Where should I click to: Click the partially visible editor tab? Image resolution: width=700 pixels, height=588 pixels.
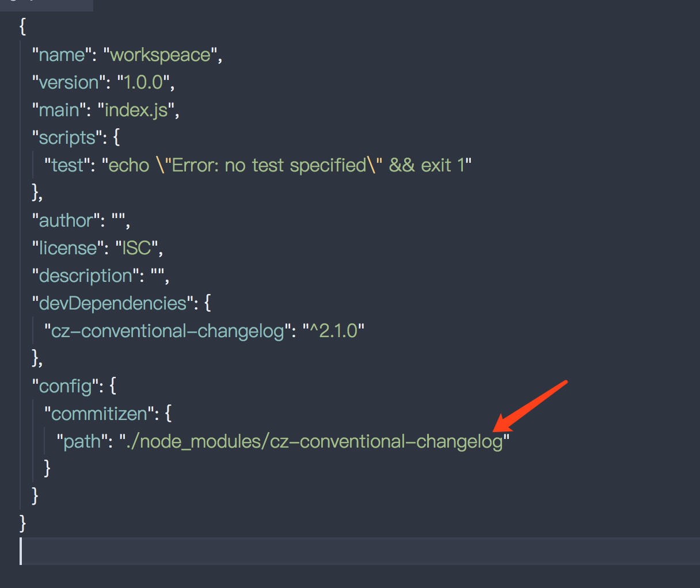(46, 5)
